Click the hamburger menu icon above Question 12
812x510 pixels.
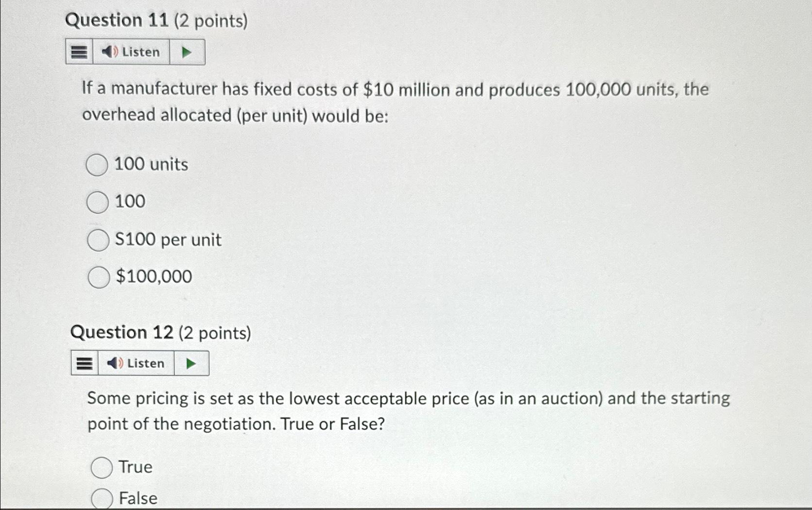pyautogui.click(x=84, y=363)
